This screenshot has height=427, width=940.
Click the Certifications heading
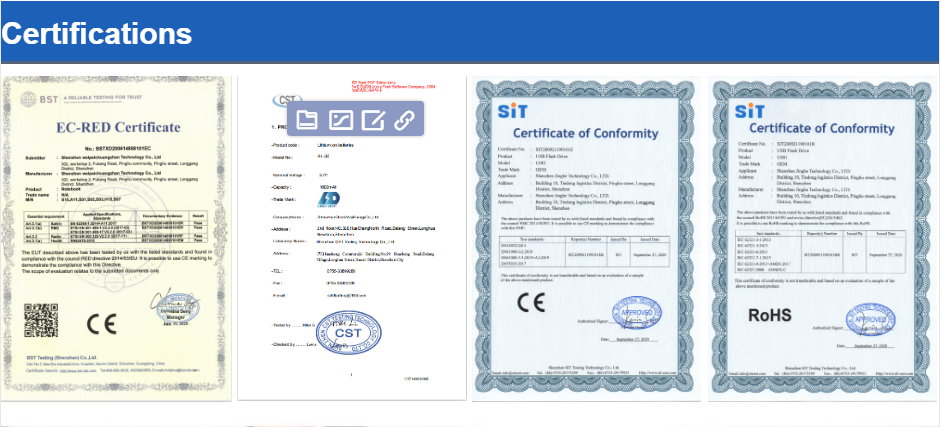(x=97, y=34)
